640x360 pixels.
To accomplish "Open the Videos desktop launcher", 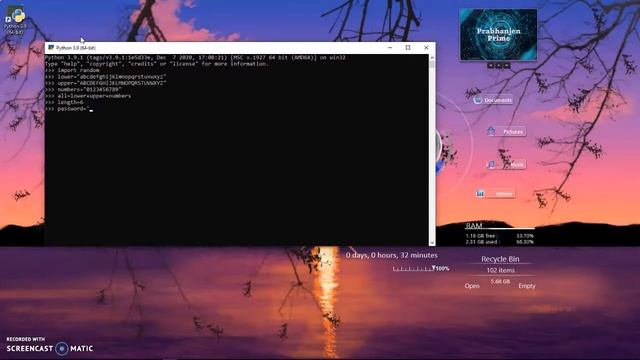I will point(495,193).
